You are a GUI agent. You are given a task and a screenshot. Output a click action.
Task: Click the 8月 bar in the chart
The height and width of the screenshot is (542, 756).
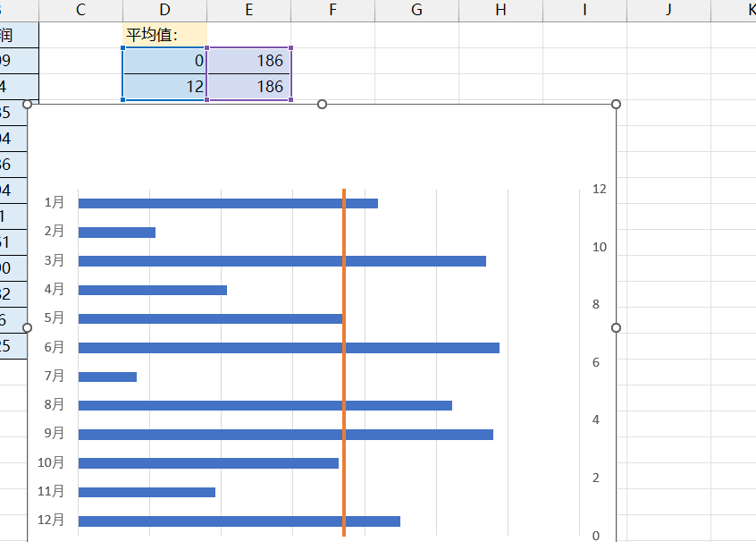[265, 405]
